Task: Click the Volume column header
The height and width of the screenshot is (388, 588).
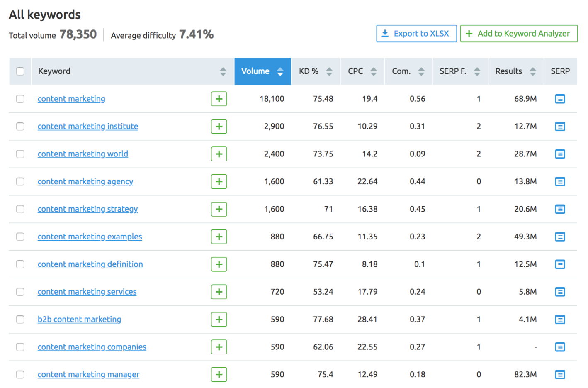Action: 256,71
